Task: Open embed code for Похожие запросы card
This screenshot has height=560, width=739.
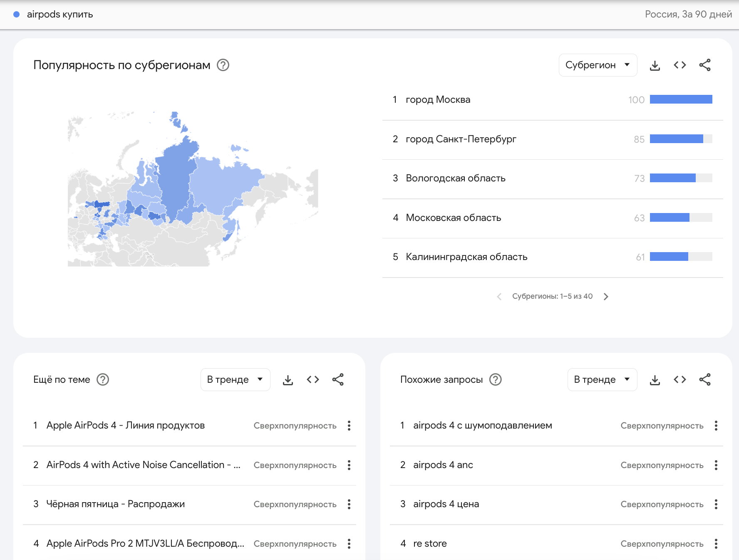Action: [x=680, y=379]
